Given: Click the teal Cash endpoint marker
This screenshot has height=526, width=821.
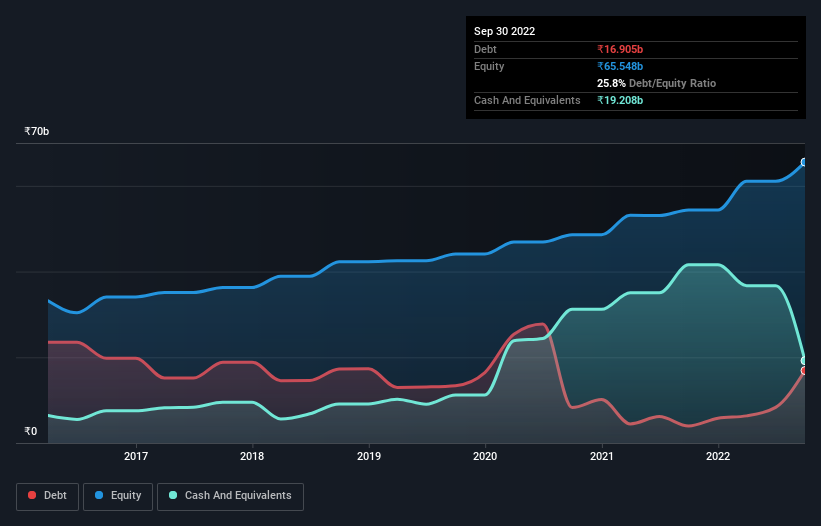Looking at the screenshot, I should (x=804, y=361).
